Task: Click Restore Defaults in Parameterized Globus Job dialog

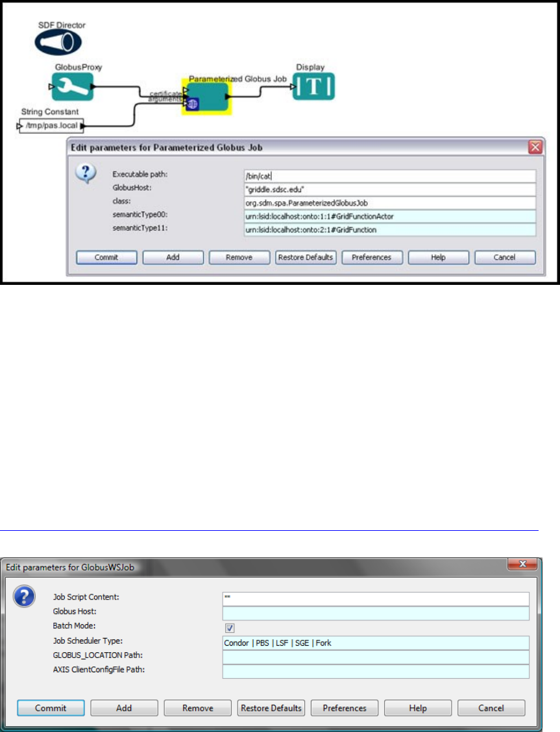Action: coord(306,258)
